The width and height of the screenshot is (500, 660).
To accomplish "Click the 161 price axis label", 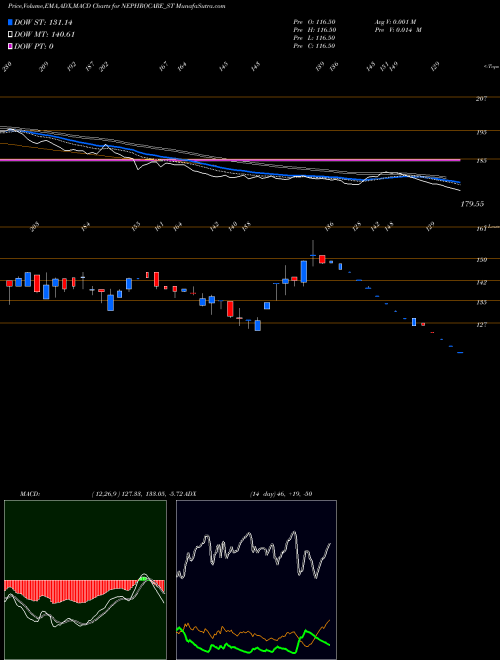I will click(x=481, y=229).
